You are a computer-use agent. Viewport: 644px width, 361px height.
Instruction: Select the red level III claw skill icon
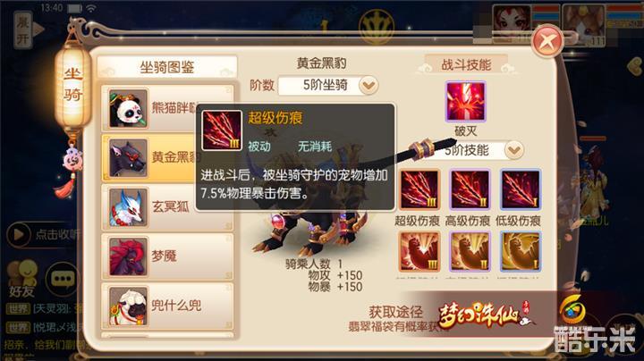[x=419, y=251]
